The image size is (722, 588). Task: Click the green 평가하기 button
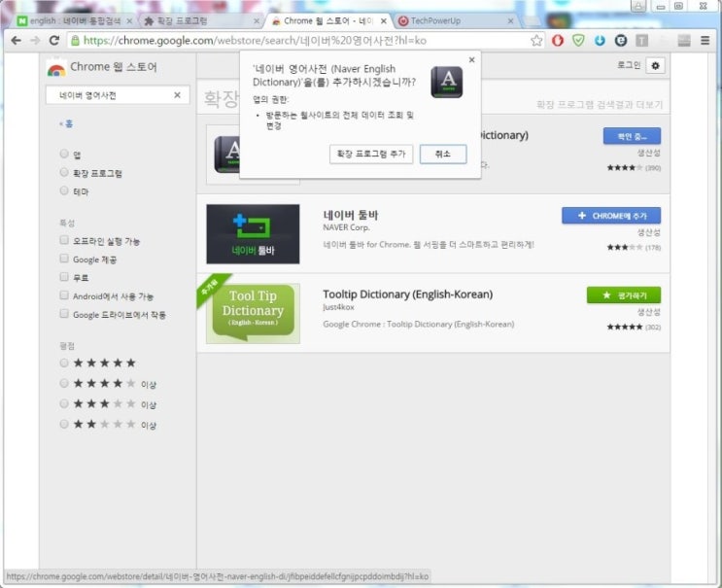point(624,295)
